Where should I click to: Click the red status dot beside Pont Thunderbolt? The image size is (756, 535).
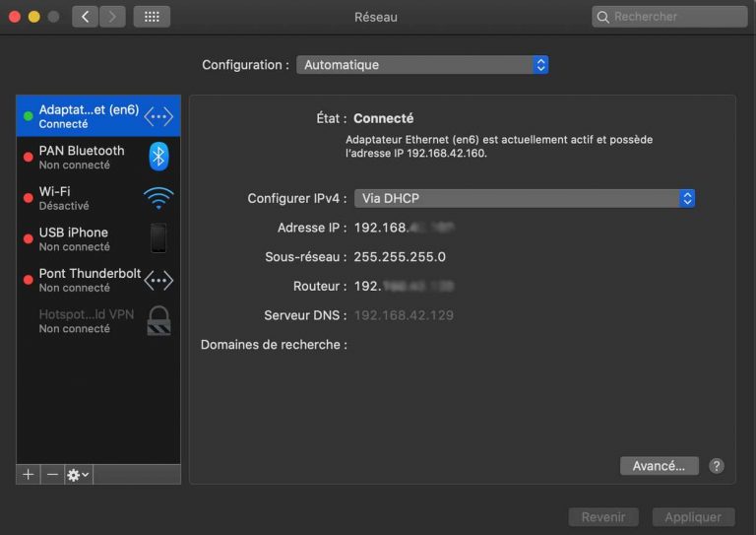click(29, 280)
